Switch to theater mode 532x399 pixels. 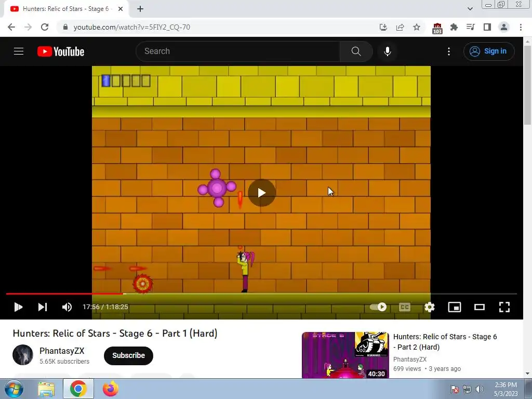[480, 307]
